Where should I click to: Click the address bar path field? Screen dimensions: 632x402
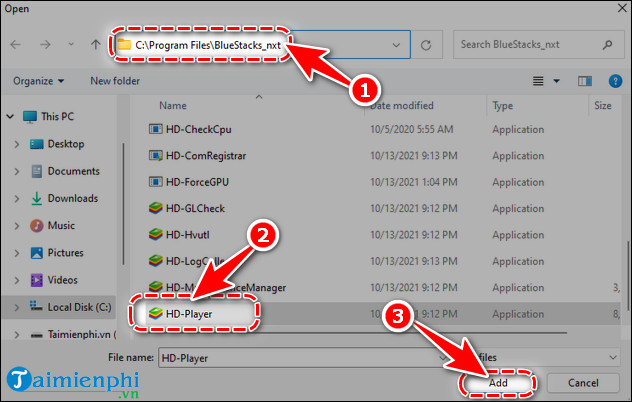262,44
